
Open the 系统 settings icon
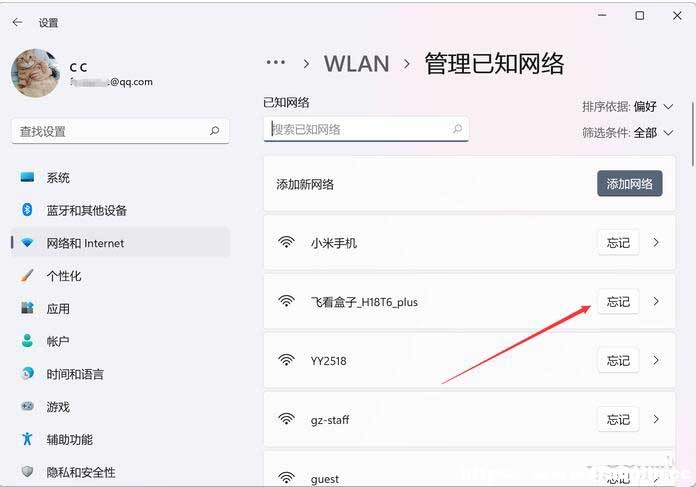27,177
